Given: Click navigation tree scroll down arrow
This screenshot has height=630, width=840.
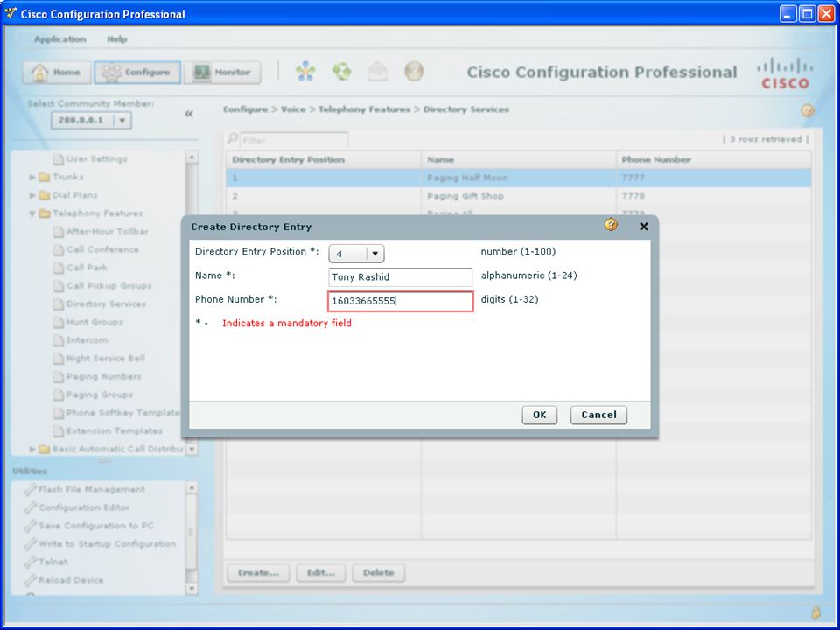Looking at the screenshot, I should [192, 449].
